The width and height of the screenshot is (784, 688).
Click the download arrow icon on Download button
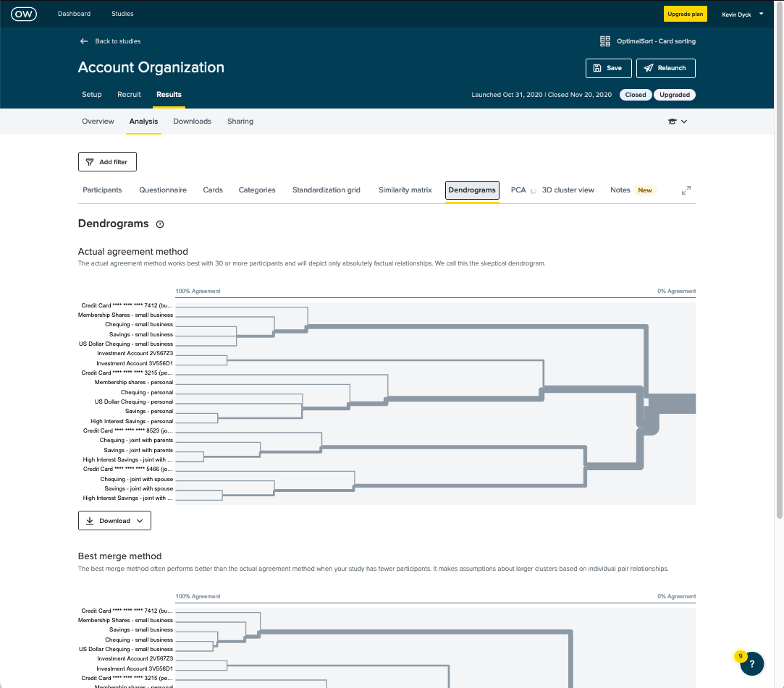coord(91,520)
